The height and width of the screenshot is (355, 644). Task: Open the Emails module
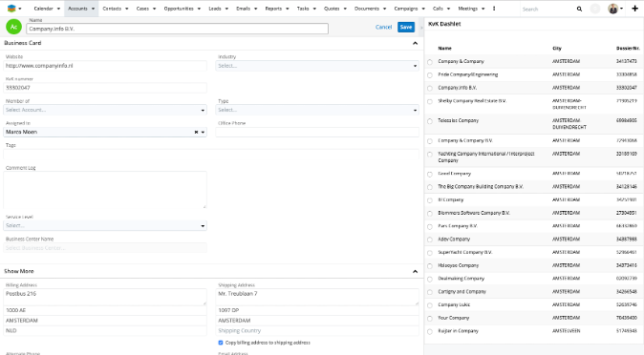[243, 9]
